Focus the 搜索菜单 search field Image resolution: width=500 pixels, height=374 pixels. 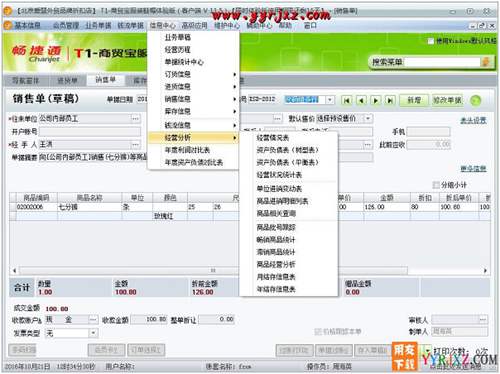click(442, 62)
